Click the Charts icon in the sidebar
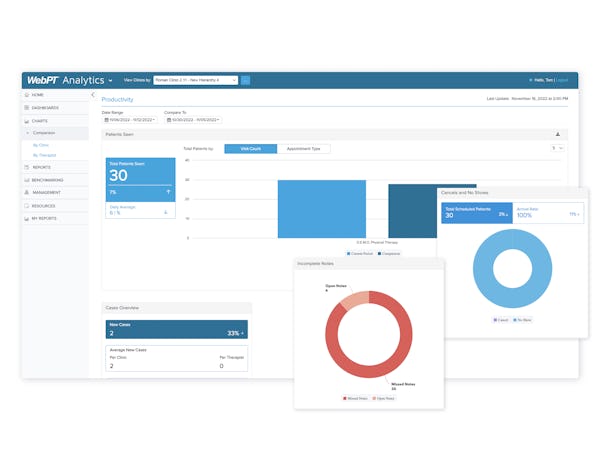 (26, 121)
